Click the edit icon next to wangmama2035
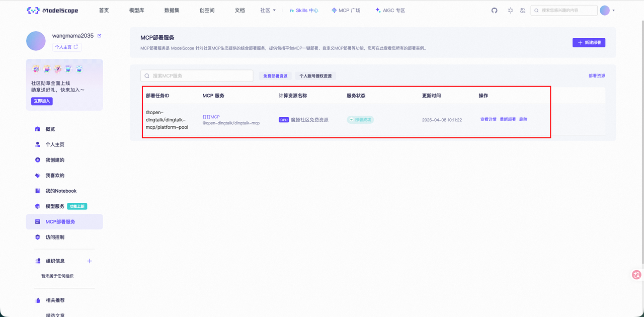The image size is (644, 317). click(x=99, y=36)
